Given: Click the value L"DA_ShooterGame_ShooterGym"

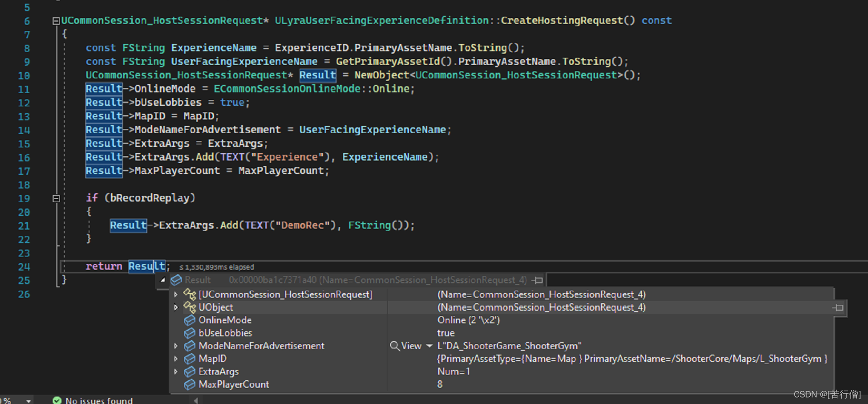Looking at the screenshot, I should (x=510, y=346).
